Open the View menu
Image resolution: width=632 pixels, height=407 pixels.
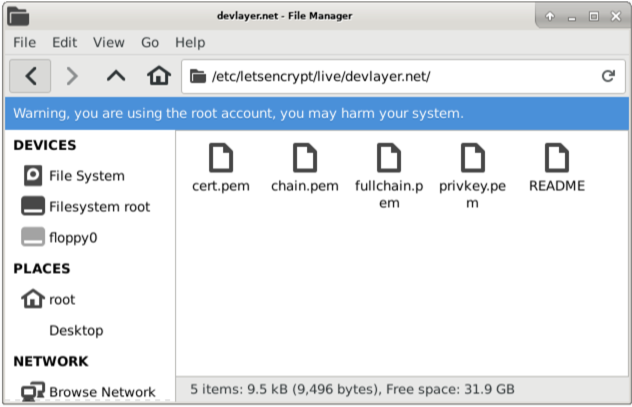(x=108, y=42)
